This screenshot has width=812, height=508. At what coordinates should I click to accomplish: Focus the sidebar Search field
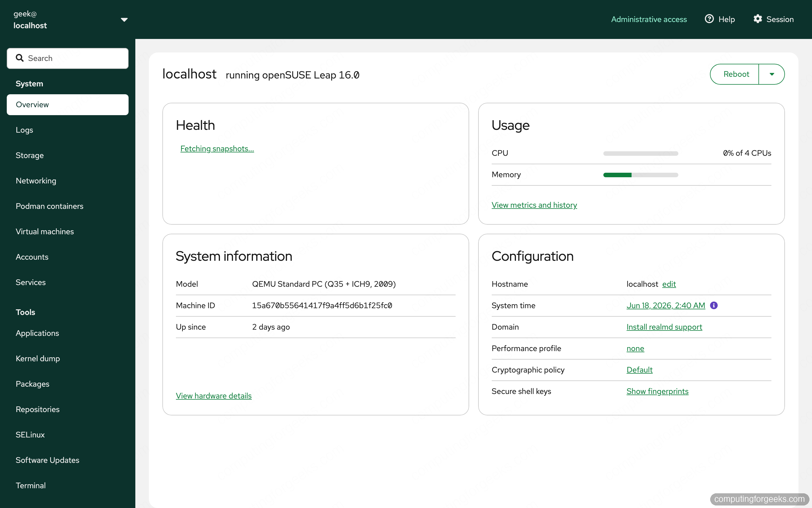point(67,58)
